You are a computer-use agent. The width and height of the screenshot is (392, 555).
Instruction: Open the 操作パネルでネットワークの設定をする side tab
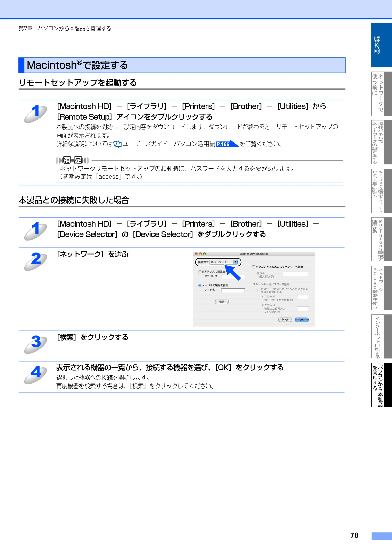click(x=382, y=142)
